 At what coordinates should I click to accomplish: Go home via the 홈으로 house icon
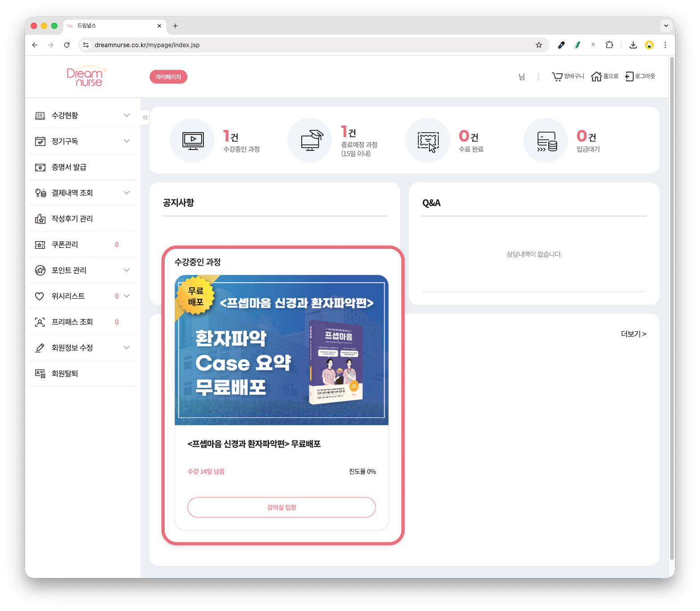tap(596, 77)
